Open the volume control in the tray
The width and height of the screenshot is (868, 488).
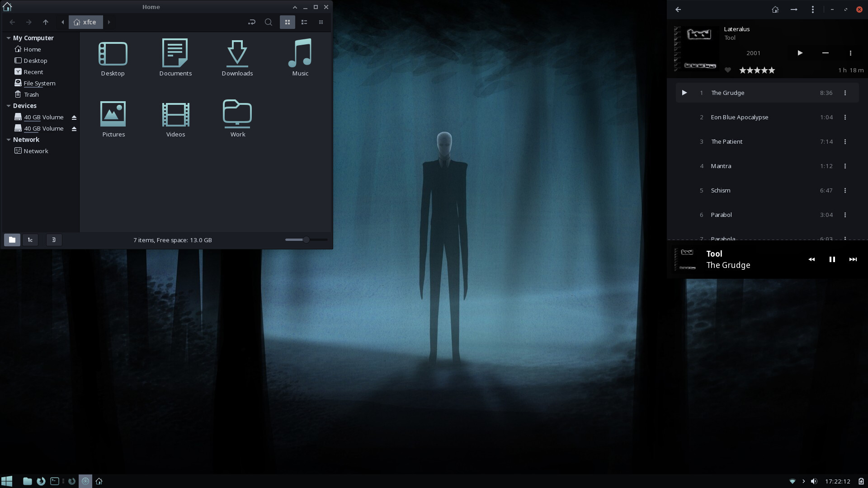tap(814, 481)
